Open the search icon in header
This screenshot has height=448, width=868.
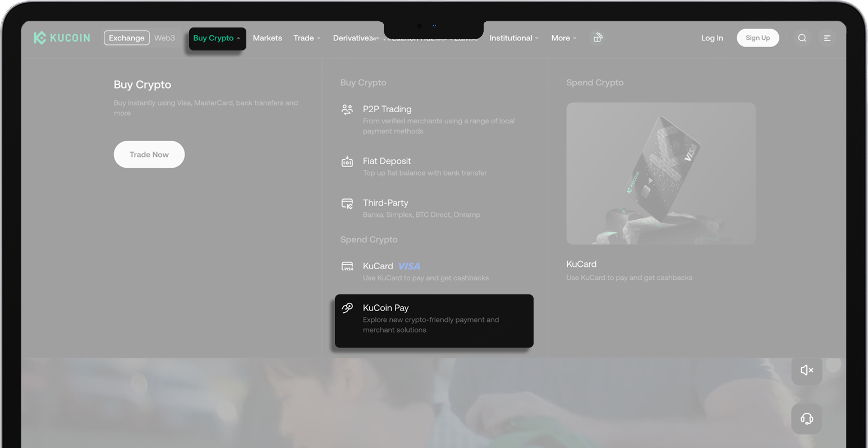pyautogui.click(x=802, y=38)
